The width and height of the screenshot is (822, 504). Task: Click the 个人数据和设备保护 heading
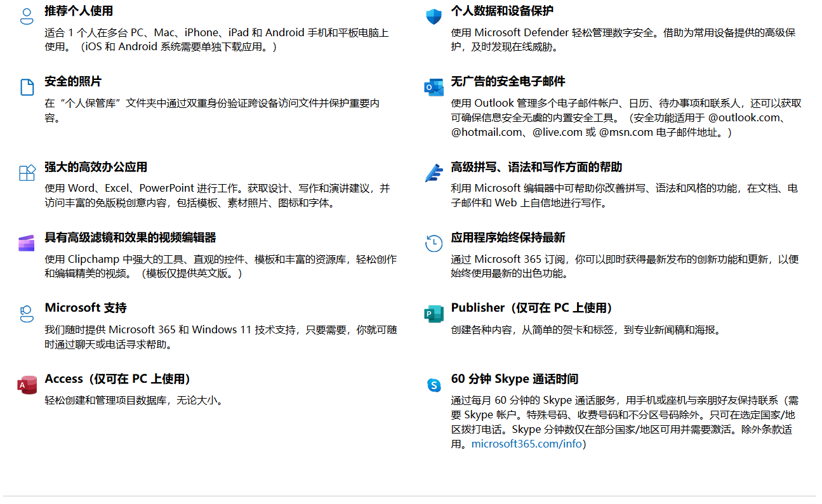(502, 11)
